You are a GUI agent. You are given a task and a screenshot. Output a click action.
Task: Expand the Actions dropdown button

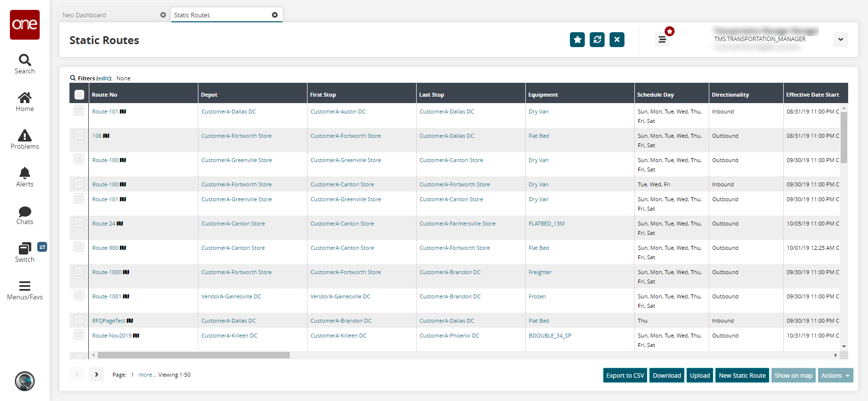835,376
